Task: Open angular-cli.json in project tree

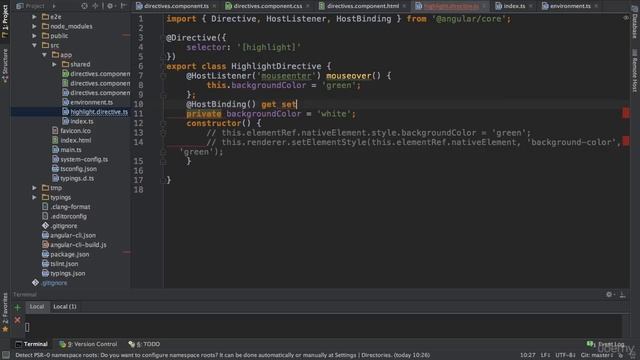Action: [x=73, y=235]
